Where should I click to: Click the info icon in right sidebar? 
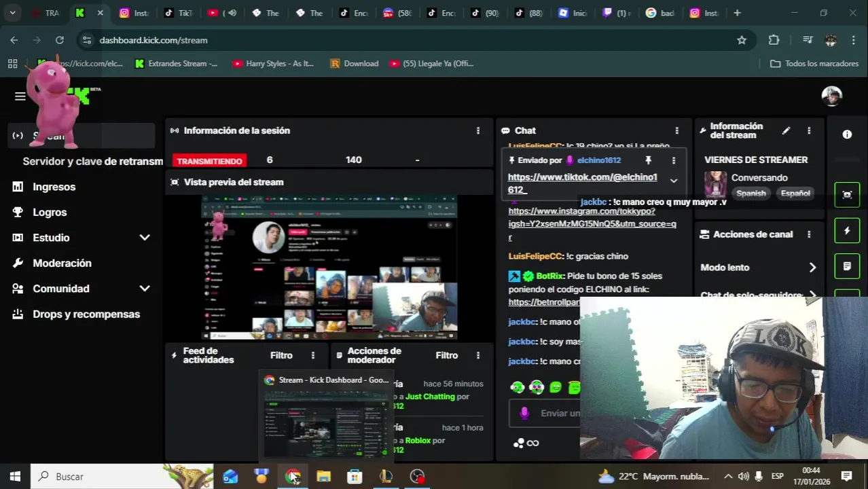(847, 134)
